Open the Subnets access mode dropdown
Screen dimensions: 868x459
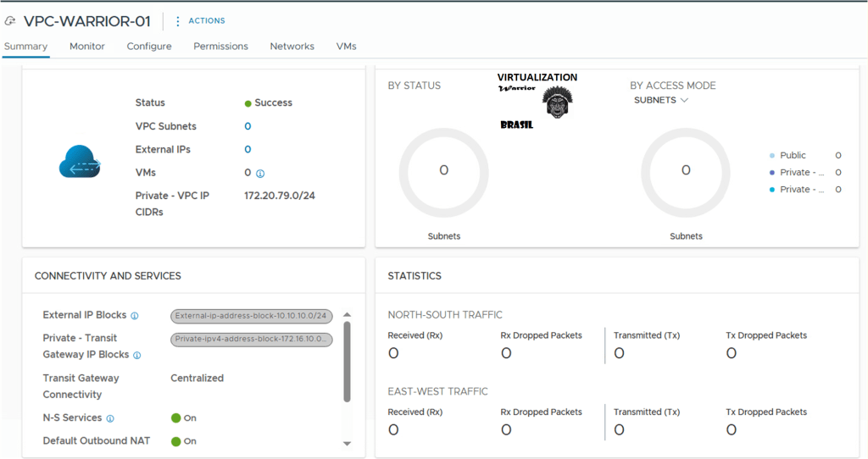point(661,100)
